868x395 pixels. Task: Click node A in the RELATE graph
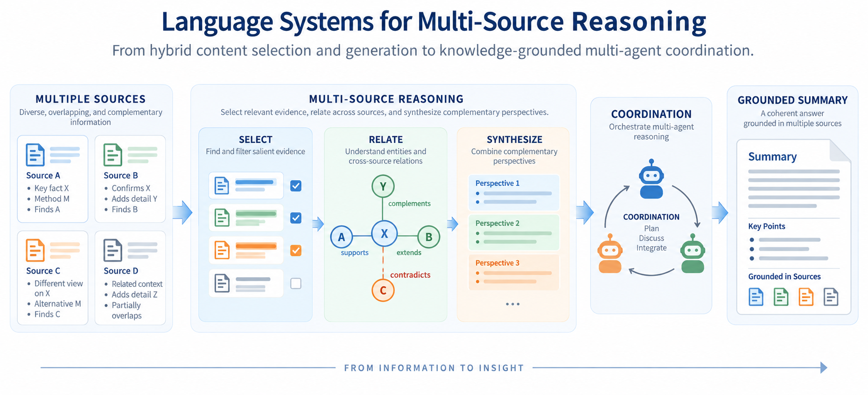[342, 237]
